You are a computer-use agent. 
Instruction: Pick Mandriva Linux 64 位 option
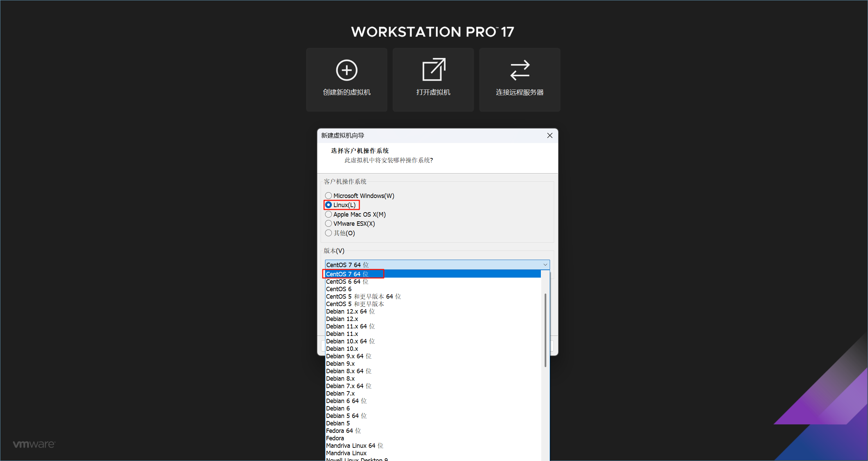point(354,446)
